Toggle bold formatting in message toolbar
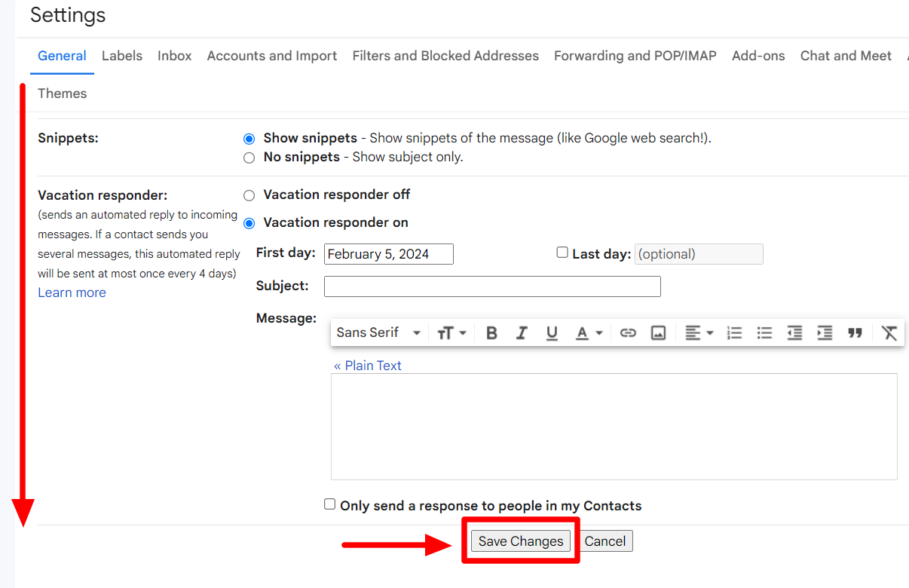This screenshot has height=588, width=909. click(x=491, y=332)
